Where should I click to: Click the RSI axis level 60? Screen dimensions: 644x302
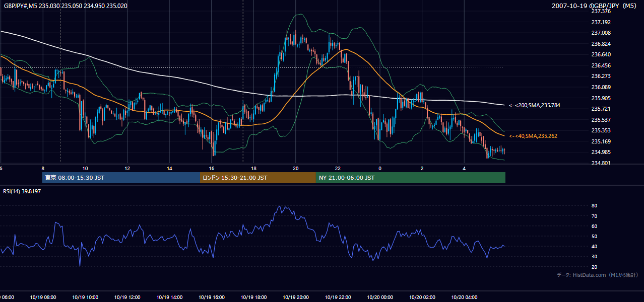[594, 226]
